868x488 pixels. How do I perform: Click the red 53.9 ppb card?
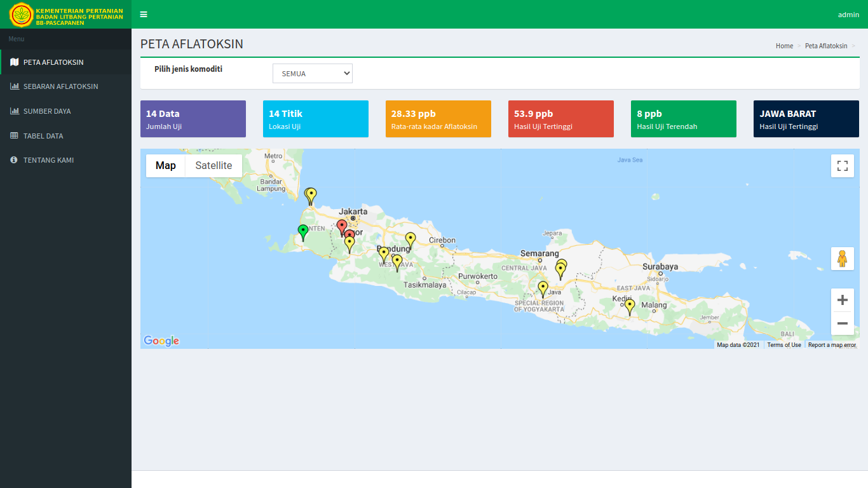click(x=561, y=119)
